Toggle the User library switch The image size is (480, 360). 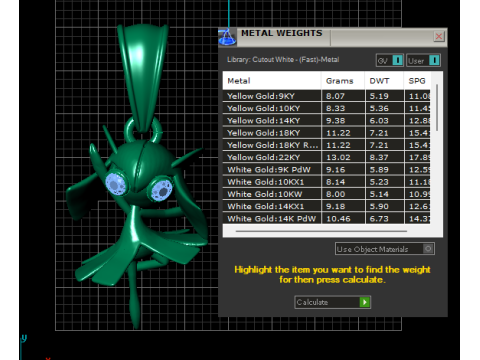423,60
